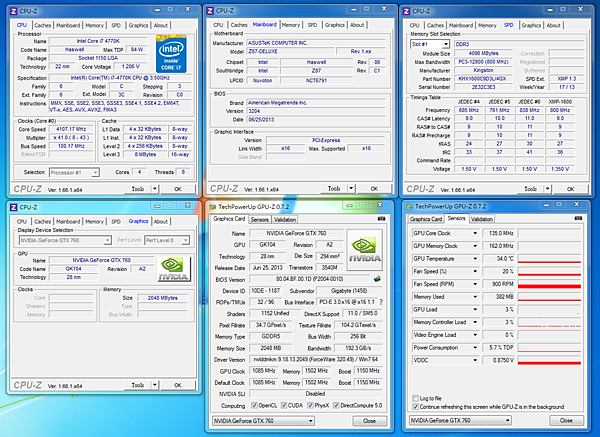The image size is (600, 437).
Task: Click camera screenshot icon in GPU-Z Graphics Card window
Action: point(382,218)
